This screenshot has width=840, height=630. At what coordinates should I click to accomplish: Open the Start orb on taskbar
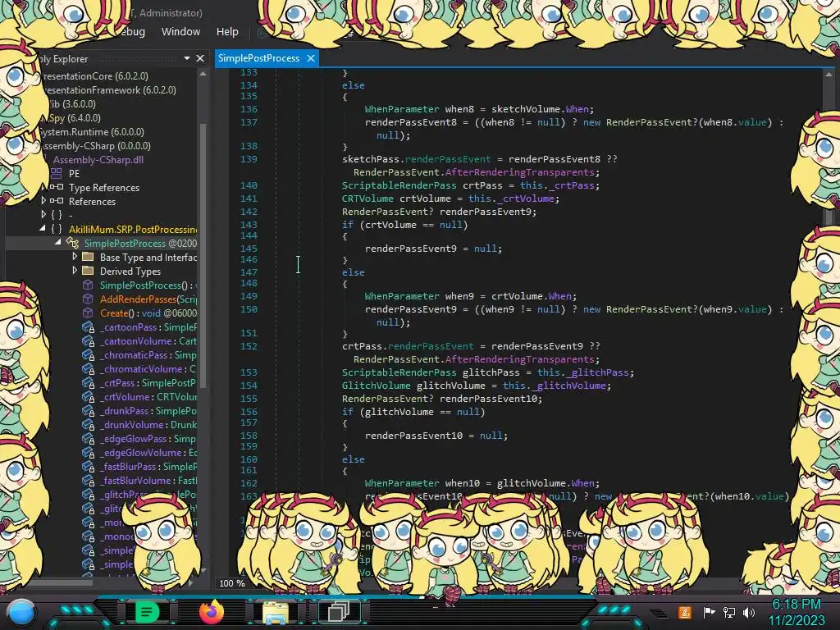pos(21,612)
